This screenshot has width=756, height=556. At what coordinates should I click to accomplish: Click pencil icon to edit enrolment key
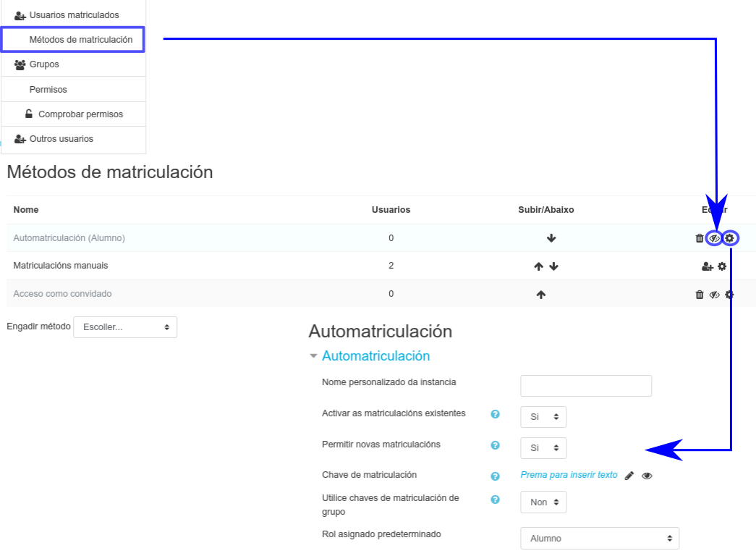pos(629,476)
